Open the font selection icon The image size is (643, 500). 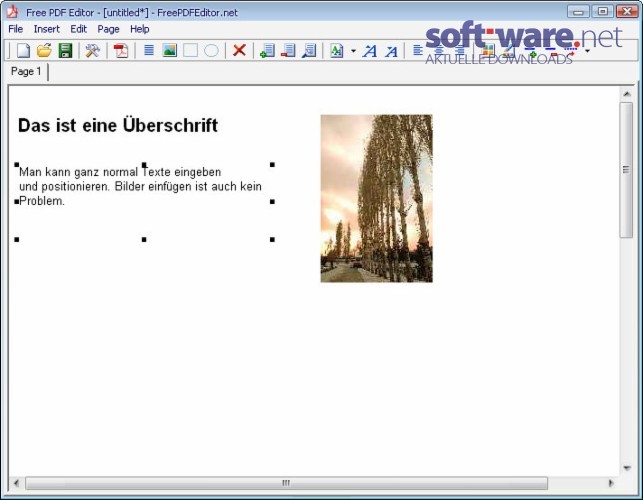coord(337,51)
